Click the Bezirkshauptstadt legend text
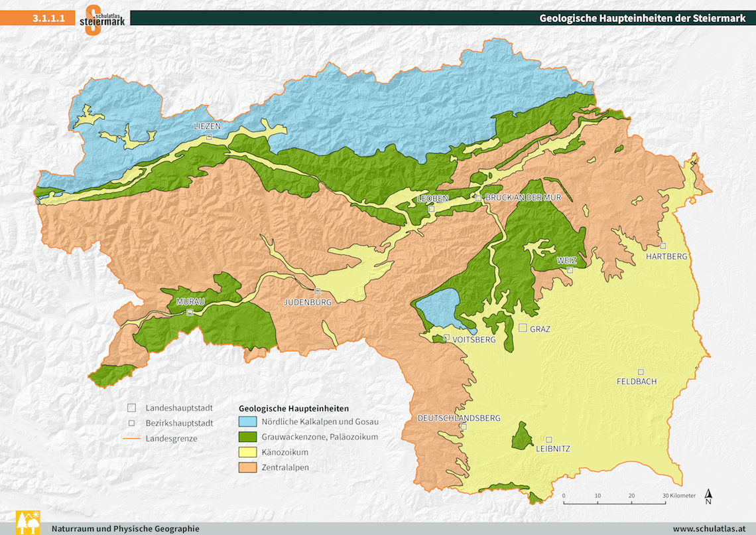The width and height of the screenshot is (756, 535). point(179,423)
